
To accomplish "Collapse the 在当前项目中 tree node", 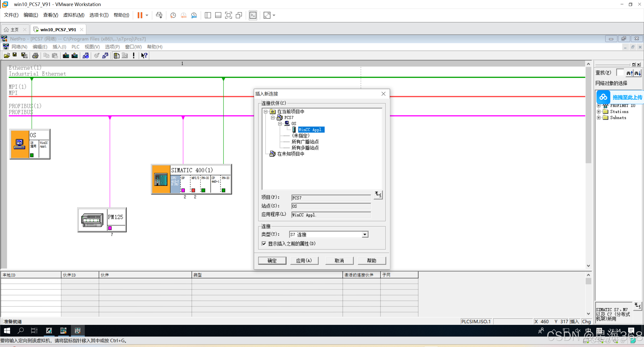I will click(265, 111).
